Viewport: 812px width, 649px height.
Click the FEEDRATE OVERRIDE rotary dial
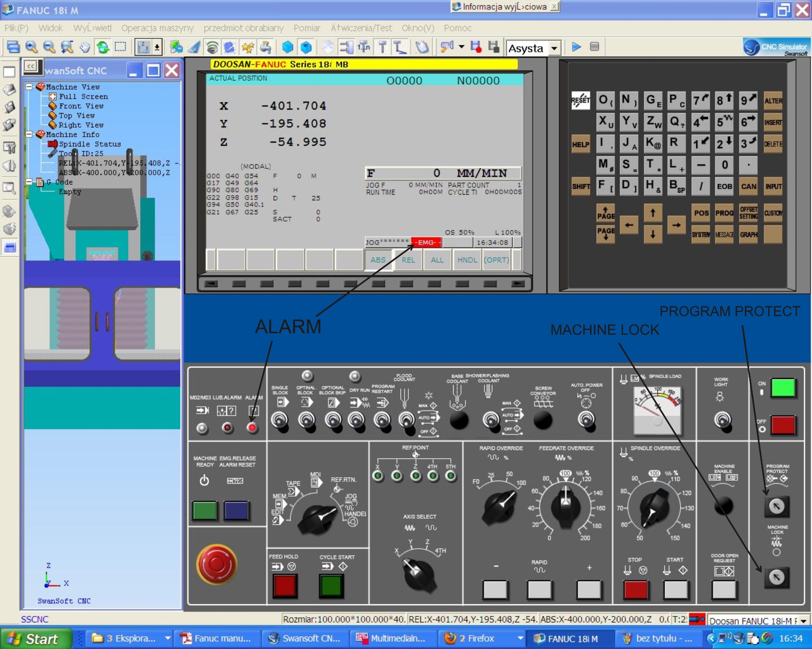tap(565, 506)
